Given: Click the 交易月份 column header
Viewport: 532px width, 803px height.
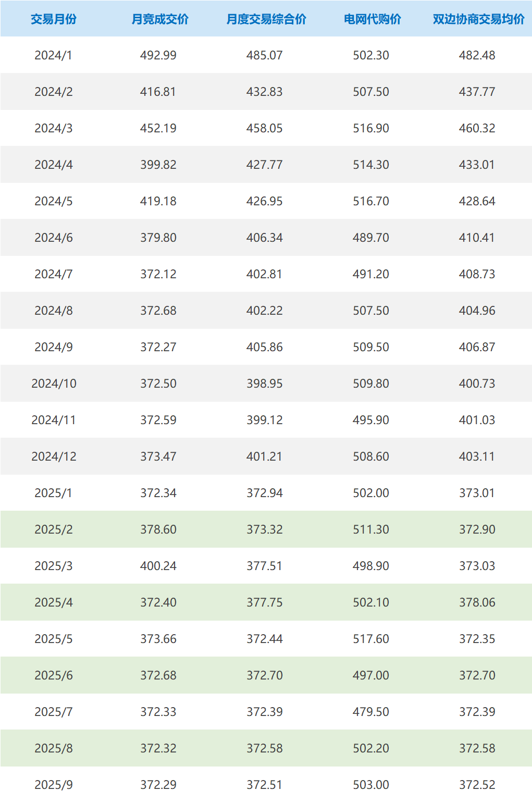Looking at the screenshot, I should pos(53,19).
